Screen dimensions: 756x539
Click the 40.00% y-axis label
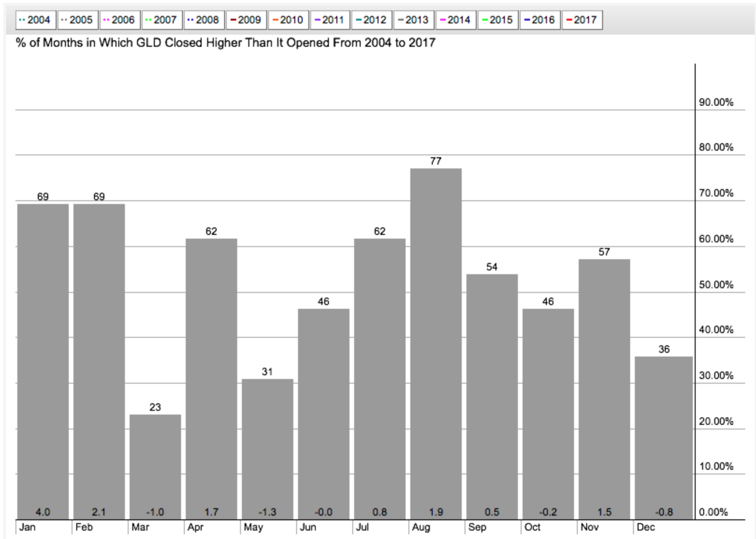tap(716, 330)
